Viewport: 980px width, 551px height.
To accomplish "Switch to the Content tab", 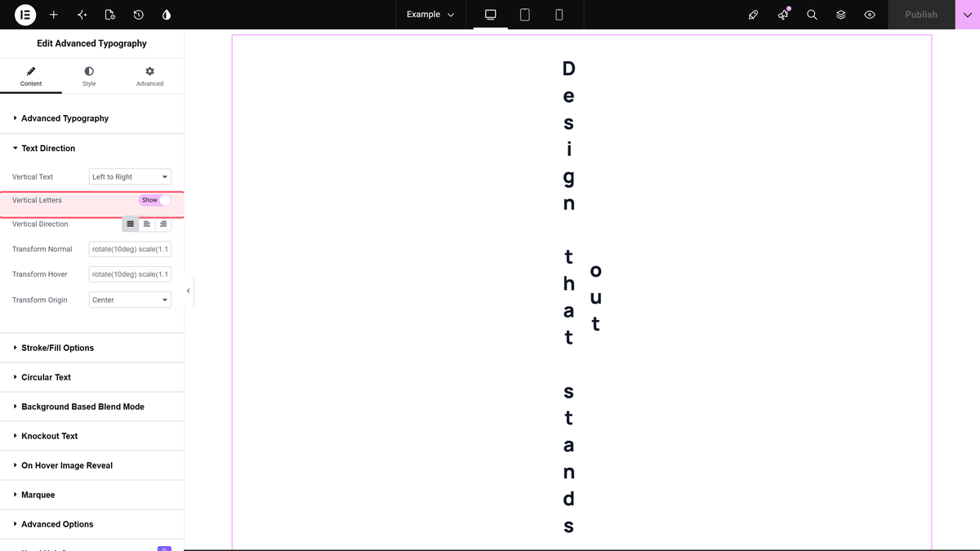I will click(31, 77).
